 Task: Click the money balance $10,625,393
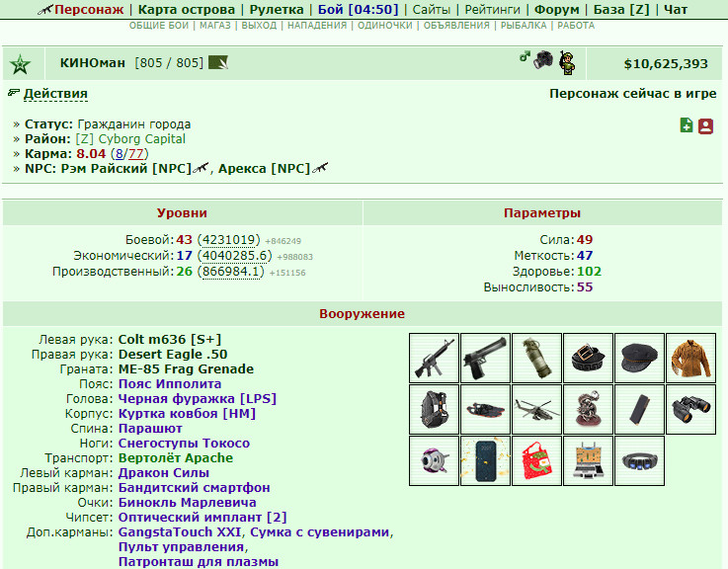(666, 64)
